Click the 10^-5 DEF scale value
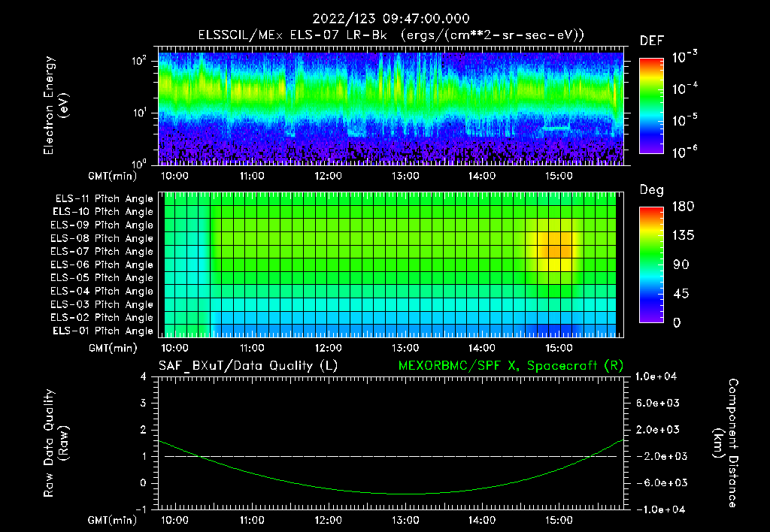The width and height of the screenshot is (770, 532). coord(684,119)
